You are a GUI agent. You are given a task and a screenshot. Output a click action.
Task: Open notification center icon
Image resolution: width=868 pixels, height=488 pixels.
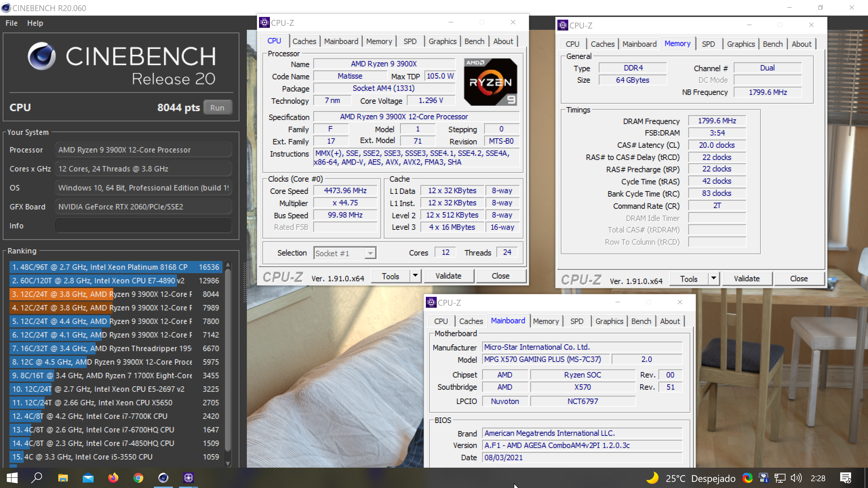pyautogui.click(x=845, y=478)
